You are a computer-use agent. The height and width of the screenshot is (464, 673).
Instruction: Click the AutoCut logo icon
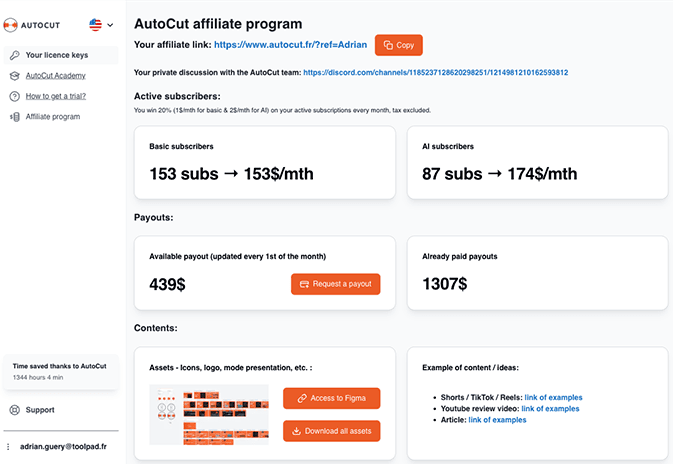pyautogui.click(x=10, y=25)
